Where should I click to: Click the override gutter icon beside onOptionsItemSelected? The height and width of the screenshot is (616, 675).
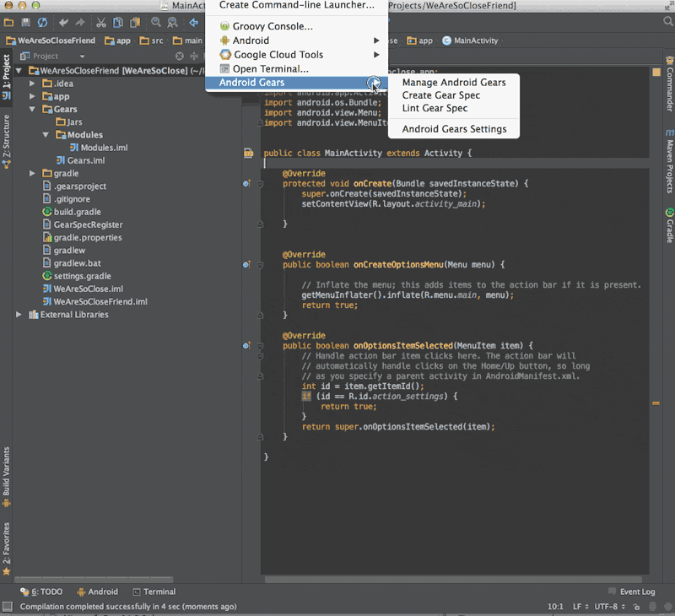click(246, 346)
